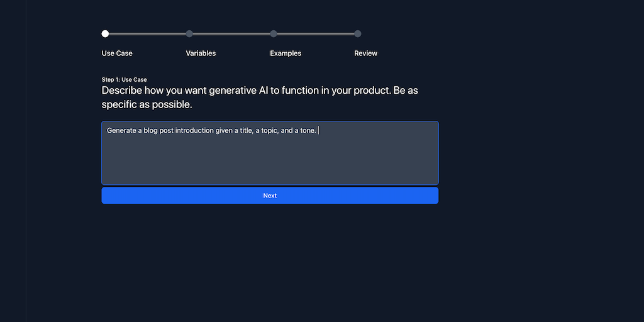Place cursor on the word "Generate" in textbox
Screen dimensions: 644x322
pos(121,131)
